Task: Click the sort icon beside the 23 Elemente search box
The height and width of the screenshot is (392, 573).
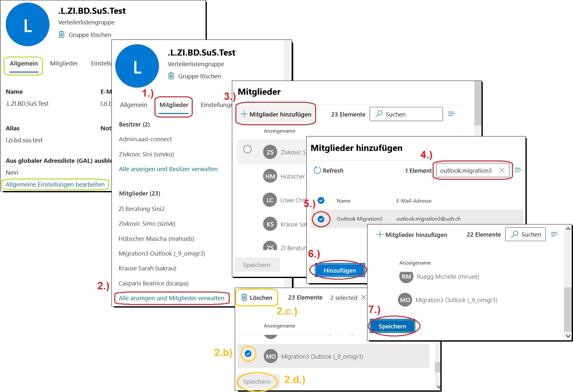Action: (452, 114)
